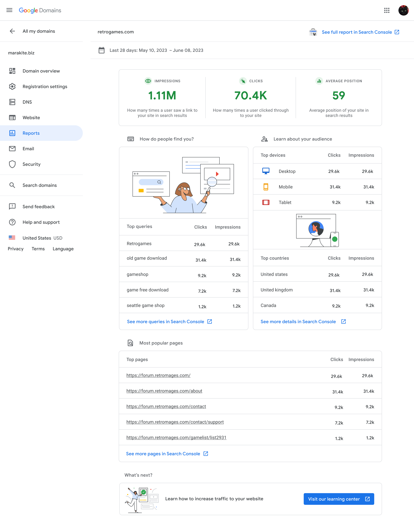Click the Last 28 days date range
The width and height of the screenshot is (414, 532).
pyautogui.click(x=156, y=50)
